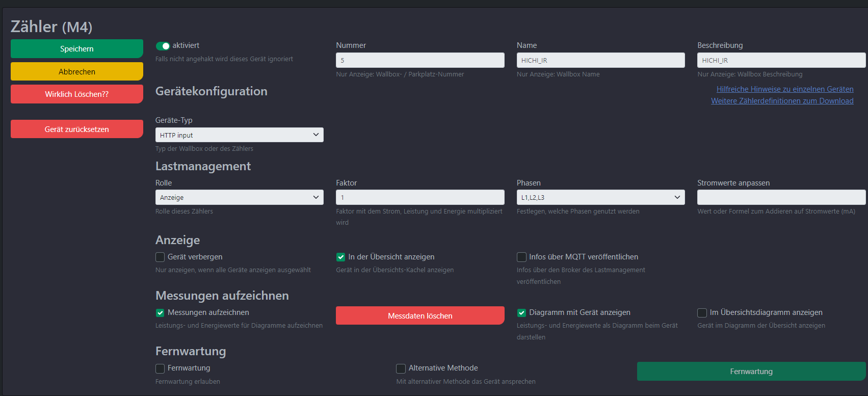This screenshot has width=868, height=396.
Task: Click the Faktor input field
Action: [420, 197]
